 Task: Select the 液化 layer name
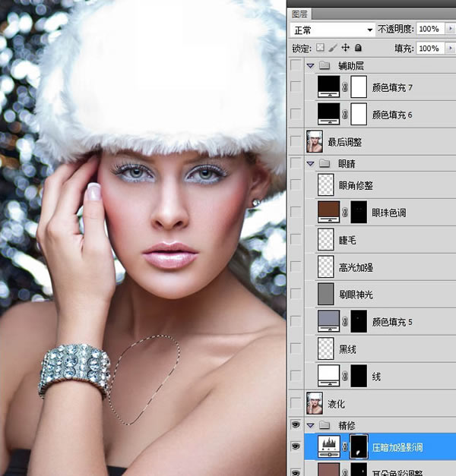[x=336, y=404]
